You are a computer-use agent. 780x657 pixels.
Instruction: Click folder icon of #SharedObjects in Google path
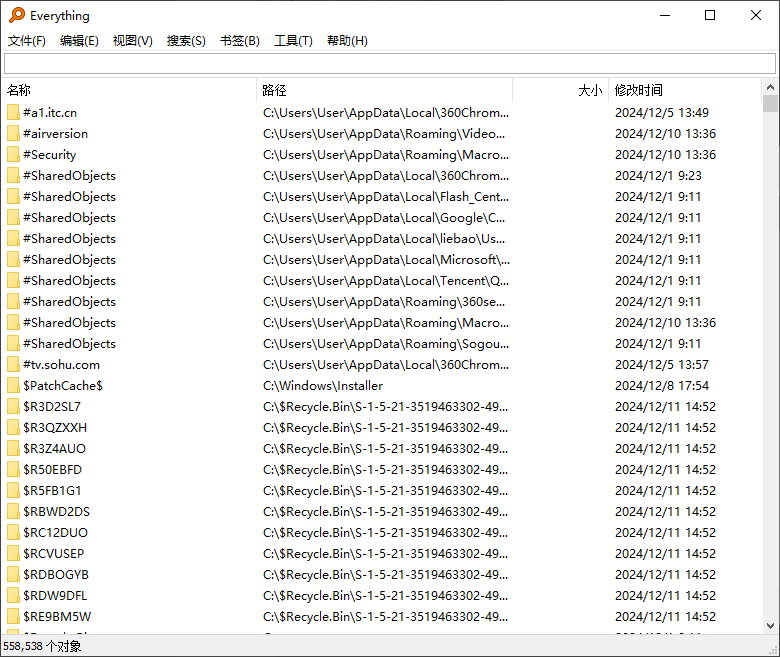click(x=13, y=218)
